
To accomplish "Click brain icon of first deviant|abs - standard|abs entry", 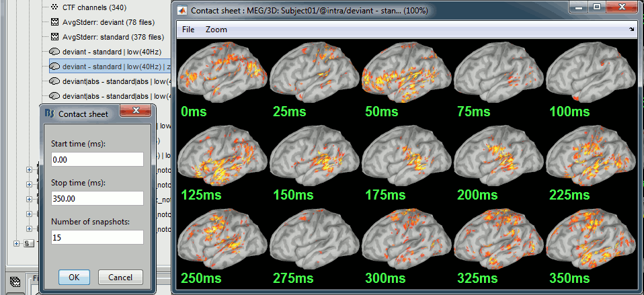I will [x=54, y=81].
